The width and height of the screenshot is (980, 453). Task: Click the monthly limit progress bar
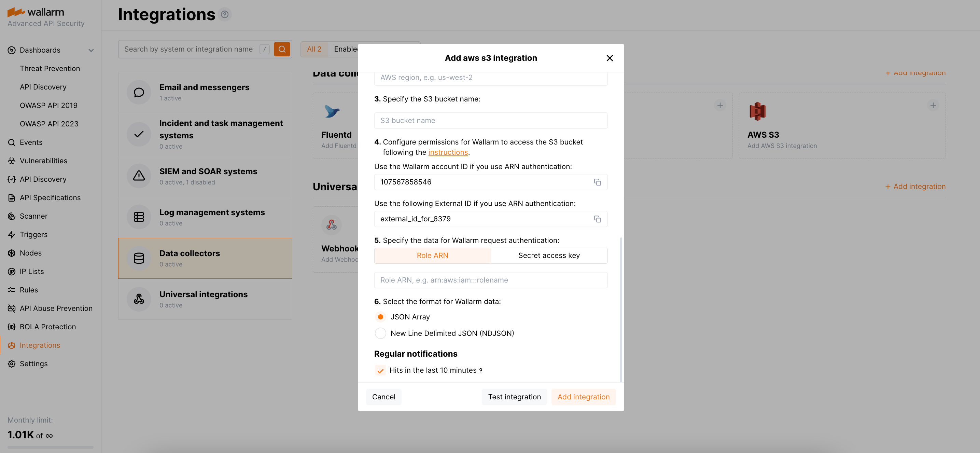click(x=49, y=448)
